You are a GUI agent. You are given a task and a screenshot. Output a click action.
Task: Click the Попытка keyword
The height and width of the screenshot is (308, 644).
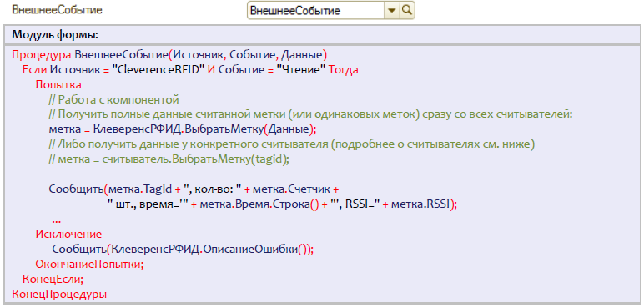[x=58, y=85]
